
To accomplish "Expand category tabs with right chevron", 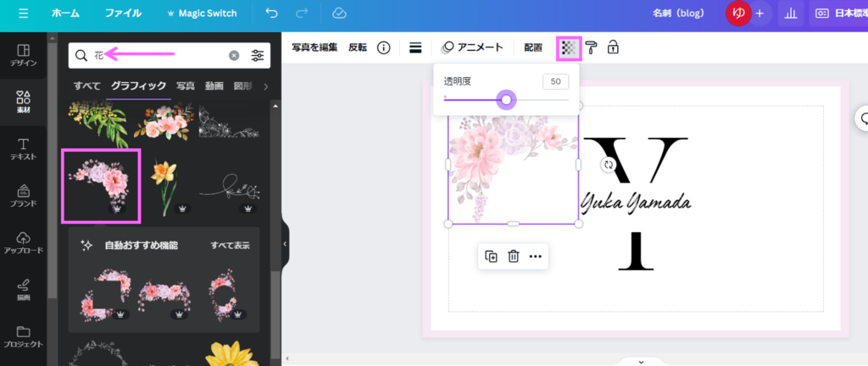I will point(265,86).
